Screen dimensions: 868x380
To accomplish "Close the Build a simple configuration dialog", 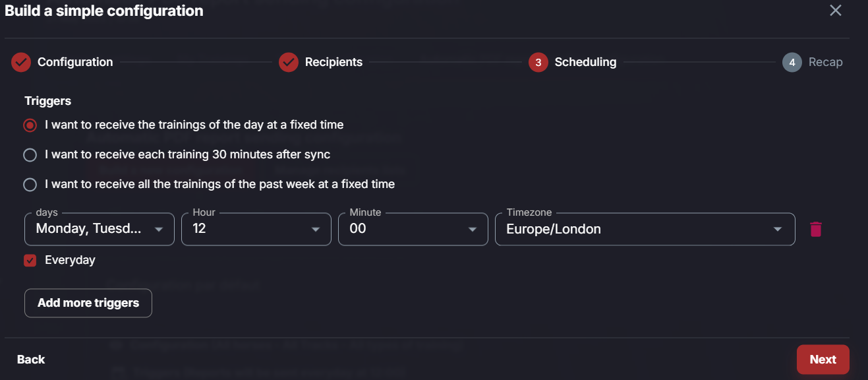I will click(x=836, y=11).
